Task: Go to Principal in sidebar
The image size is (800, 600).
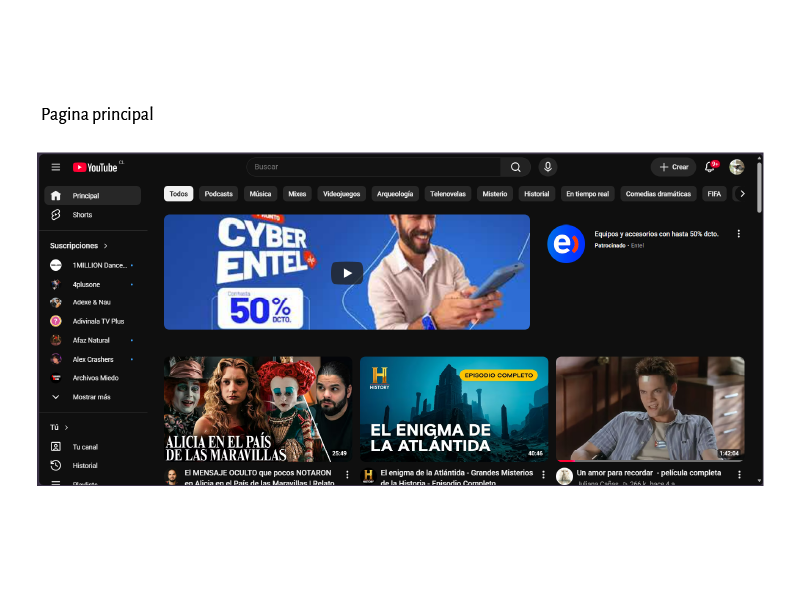Action: [x=92, y=195]
